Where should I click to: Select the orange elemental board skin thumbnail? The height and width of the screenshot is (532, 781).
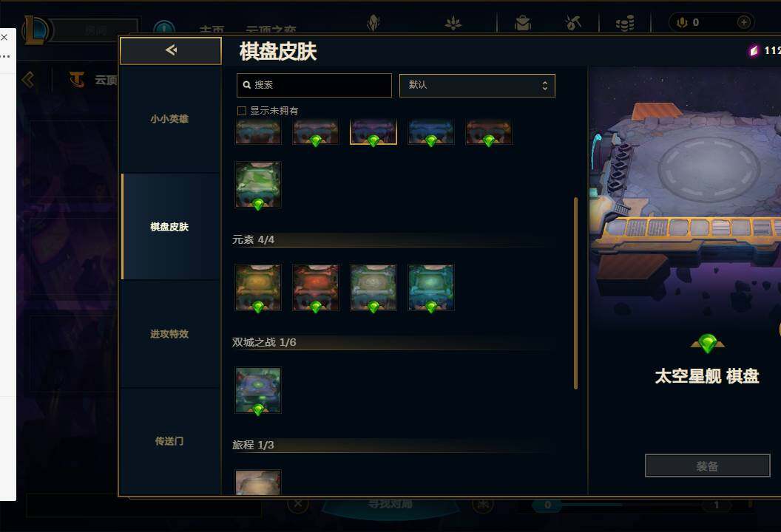point(258,287)
